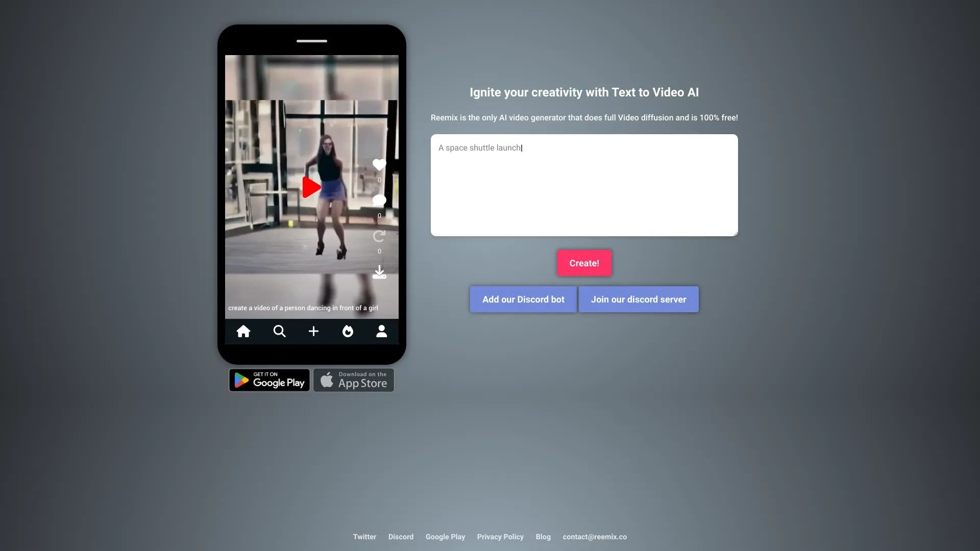
Task: Join our discord server via the link
Action: [638, 298]
